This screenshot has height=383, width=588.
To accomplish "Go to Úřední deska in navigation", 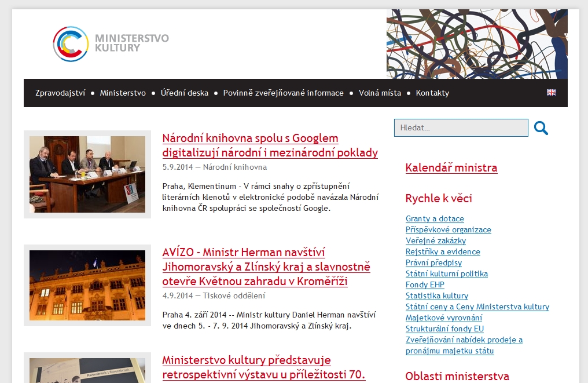I will coord(185,93).
